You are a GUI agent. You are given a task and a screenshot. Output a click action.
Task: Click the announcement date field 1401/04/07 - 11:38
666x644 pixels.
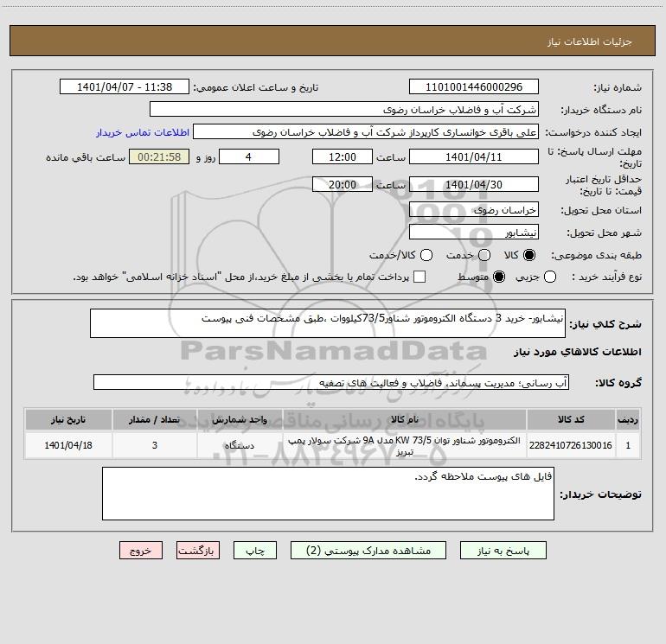(x=125, y=87)
